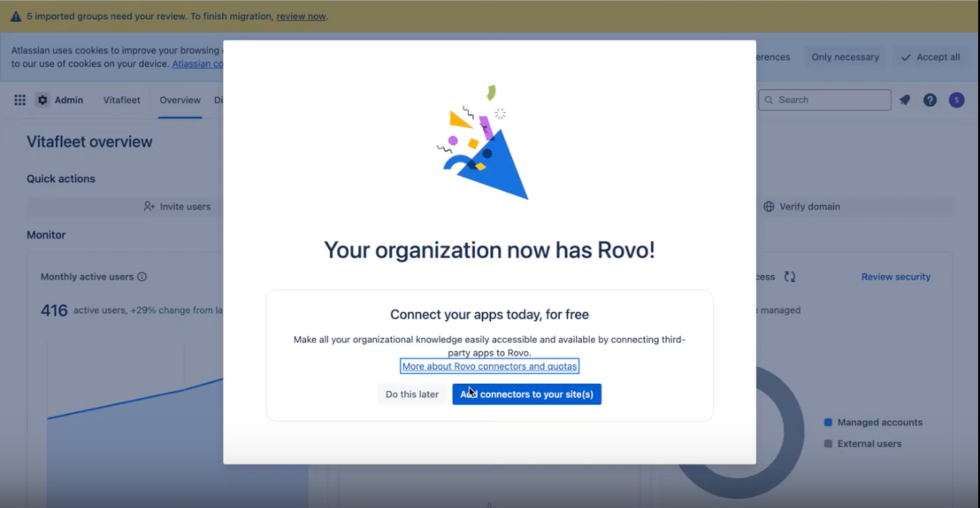980x508 pixels.
Task: Switch to the Overview tab
Action: click(x=180, y=100)
